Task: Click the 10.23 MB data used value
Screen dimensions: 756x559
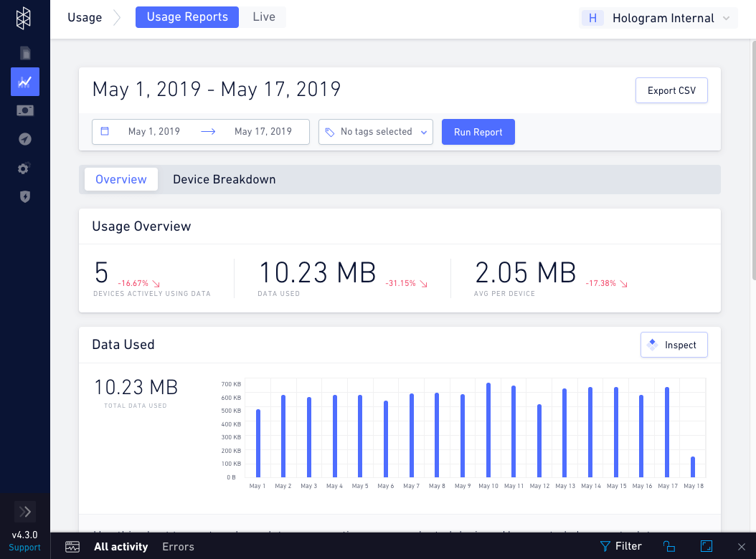Action: (317, 273)
